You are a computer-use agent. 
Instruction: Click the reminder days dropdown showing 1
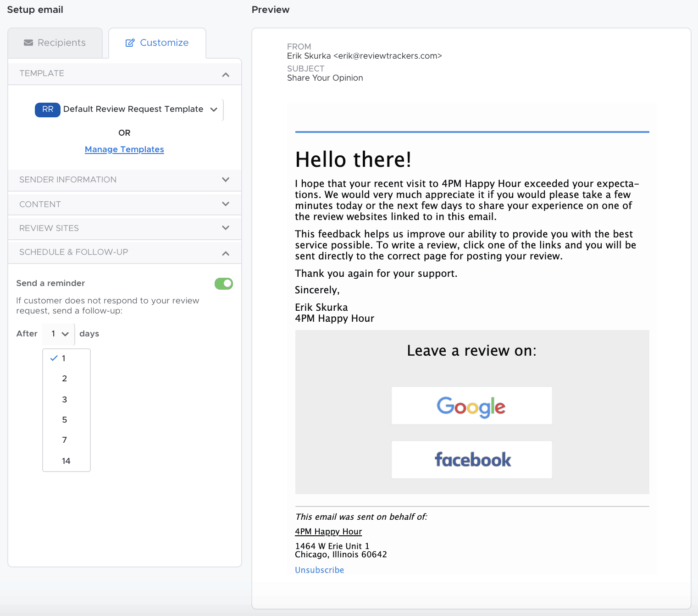(x=59, y=334)
